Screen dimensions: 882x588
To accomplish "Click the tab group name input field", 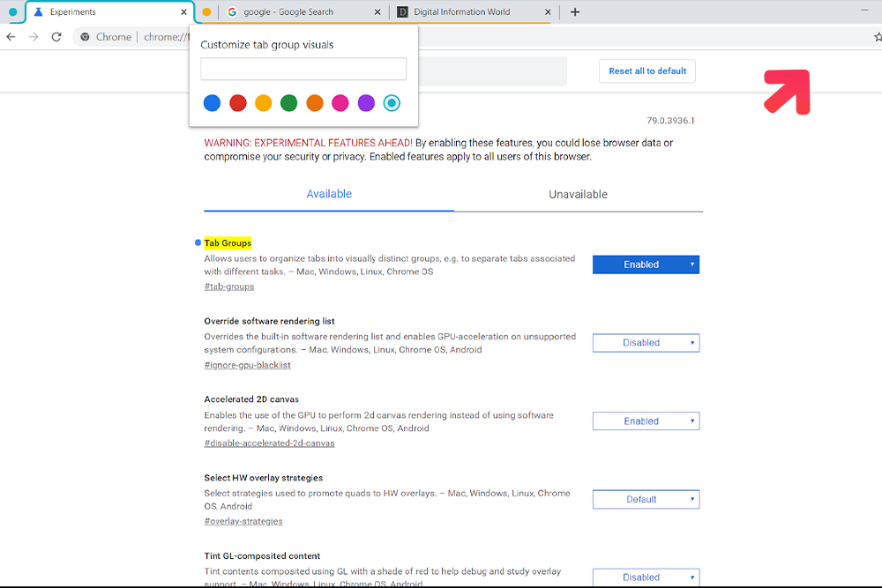I will tap(303, 69).
